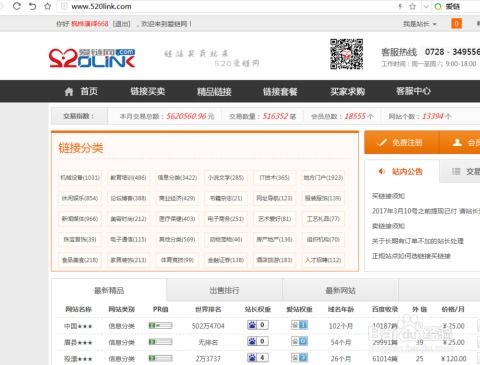Open the 买家求购 navigation menu
Viewport: 480px width, 365px height.
(347, 91)
